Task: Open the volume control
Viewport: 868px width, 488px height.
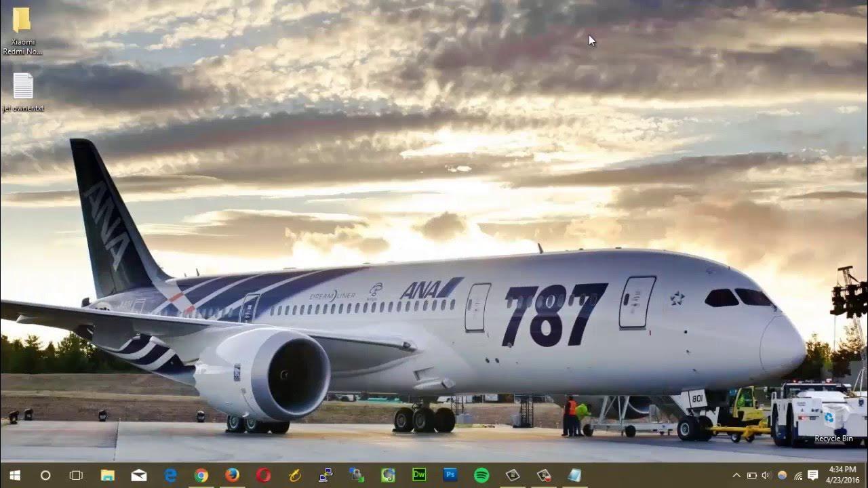Action: [x=766, y=475]
